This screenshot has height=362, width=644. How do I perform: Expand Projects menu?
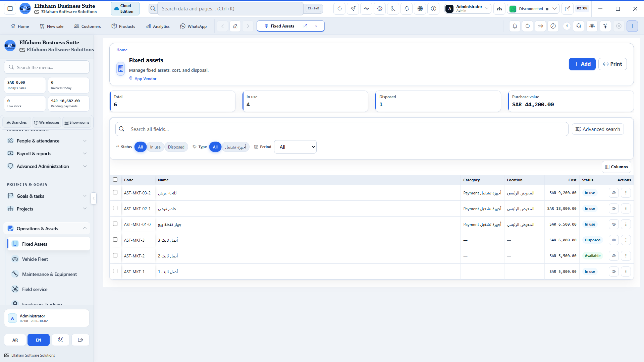pyautogui.click(x=47, y=209)
